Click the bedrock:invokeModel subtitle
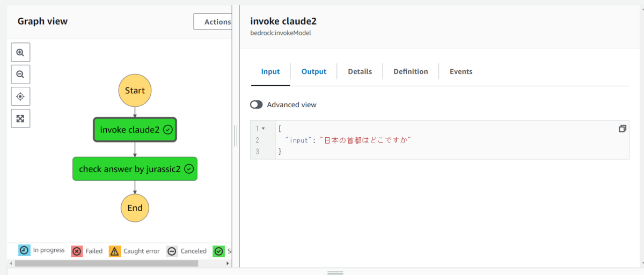 [x=281, y=33]
